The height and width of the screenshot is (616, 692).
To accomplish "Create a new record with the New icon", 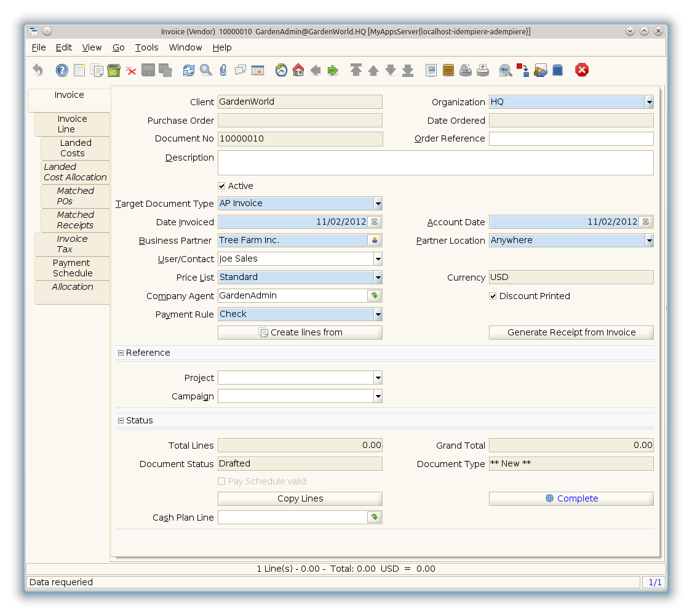I will [79, 70].
